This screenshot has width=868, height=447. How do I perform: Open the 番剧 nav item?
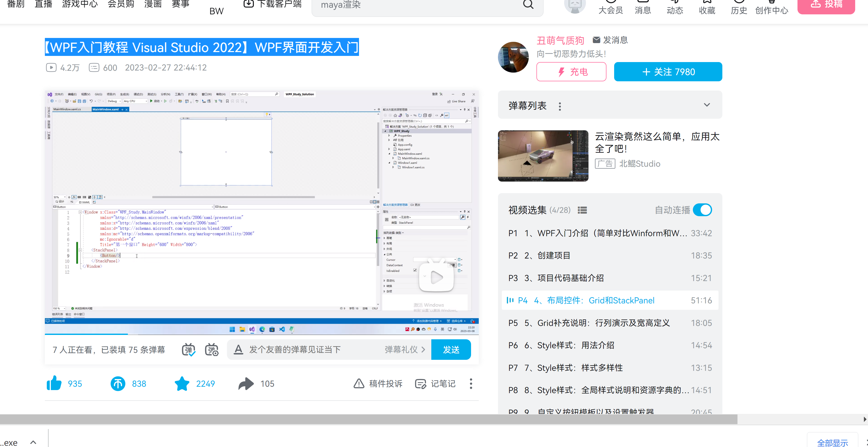click(x=16, y=4)
